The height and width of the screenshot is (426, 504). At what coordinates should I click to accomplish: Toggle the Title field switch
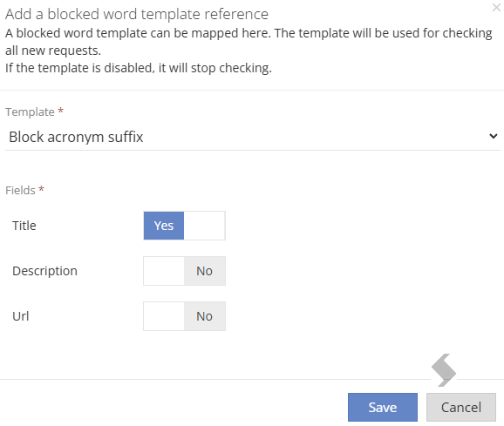(184, 226)
